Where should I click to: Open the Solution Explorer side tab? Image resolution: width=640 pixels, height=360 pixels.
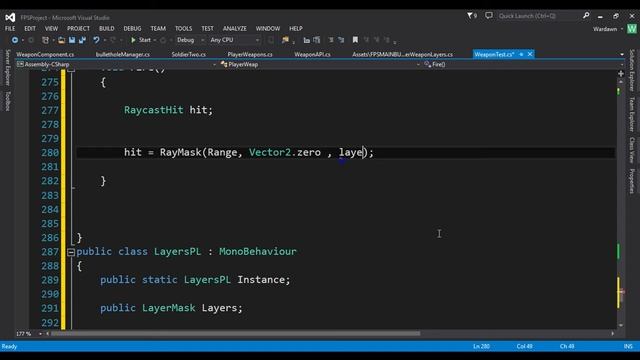pos(632,70)
